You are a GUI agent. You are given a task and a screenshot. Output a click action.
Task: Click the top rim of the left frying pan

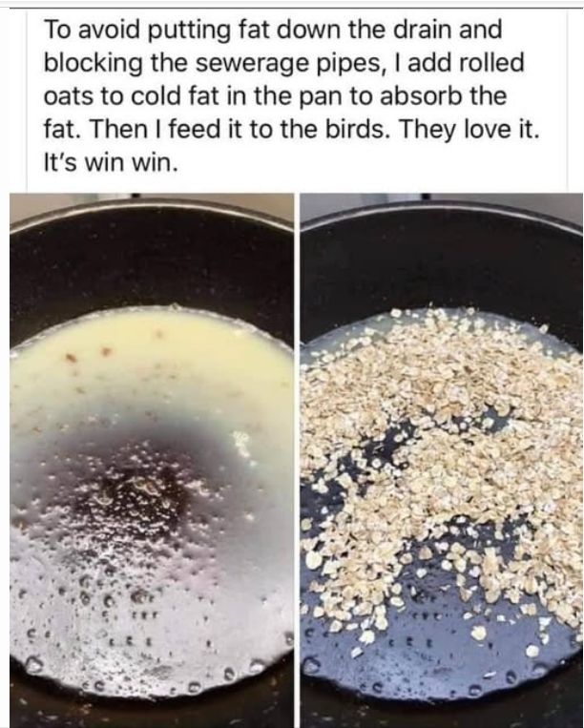152,211
